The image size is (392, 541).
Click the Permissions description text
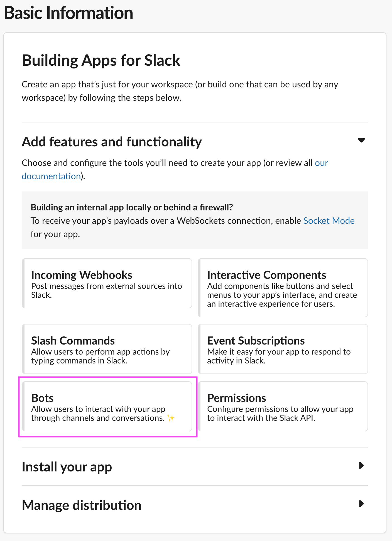(x=280, y=414)
